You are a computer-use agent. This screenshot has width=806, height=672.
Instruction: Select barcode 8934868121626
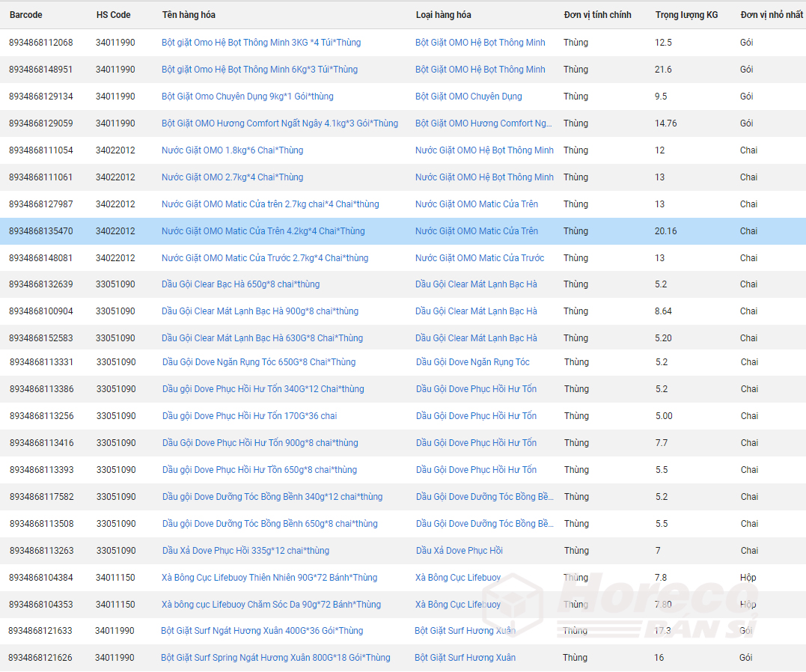(x=40, y=658)
